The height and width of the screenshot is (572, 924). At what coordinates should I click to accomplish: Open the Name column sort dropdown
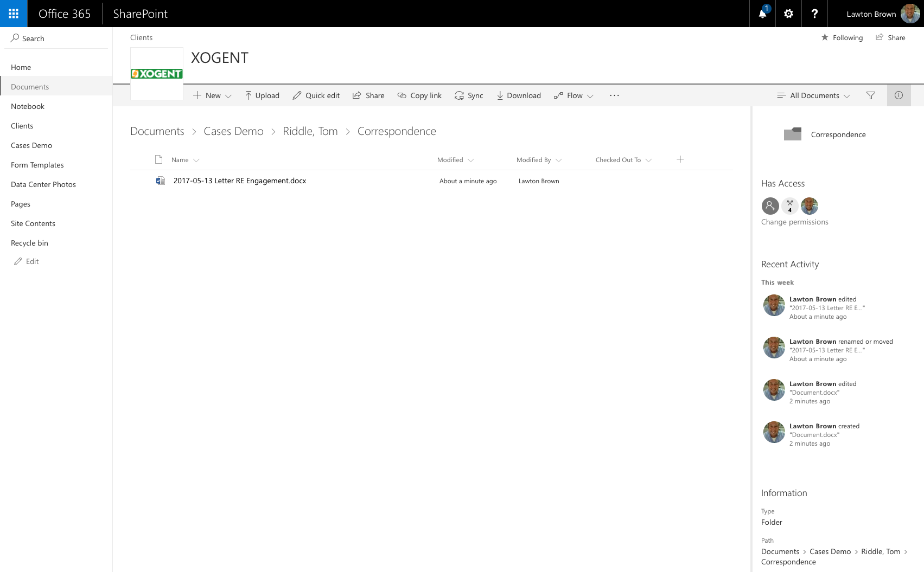[186, 160]
